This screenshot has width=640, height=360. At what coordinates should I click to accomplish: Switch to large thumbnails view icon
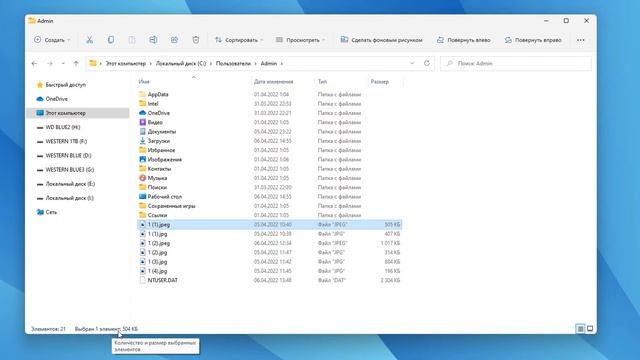point(590,329)
